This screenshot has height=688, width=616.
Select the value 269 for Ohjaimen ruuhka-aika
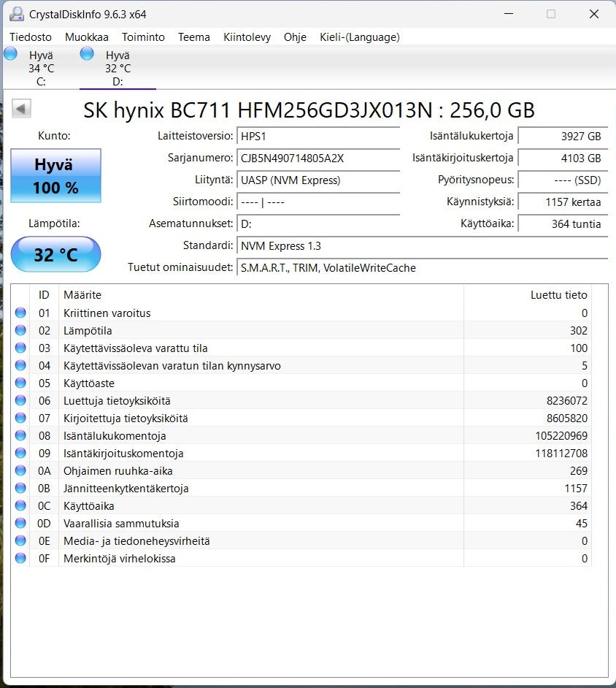[579, 471]
